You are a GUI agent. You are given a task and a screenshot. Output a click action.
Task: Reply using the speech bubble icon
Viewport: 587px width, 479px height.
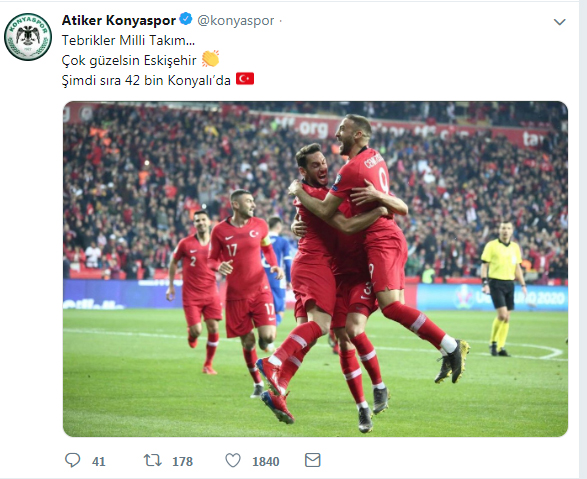click(x=73, y=460)
